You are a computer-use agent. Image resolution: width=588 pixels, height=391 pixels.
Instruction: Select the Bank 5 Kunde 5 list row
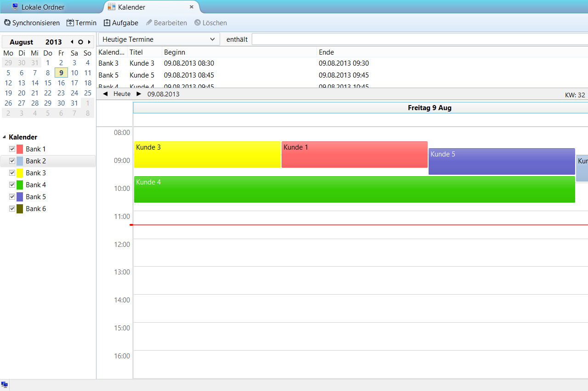pyautogui.click(x=343, y=75)
